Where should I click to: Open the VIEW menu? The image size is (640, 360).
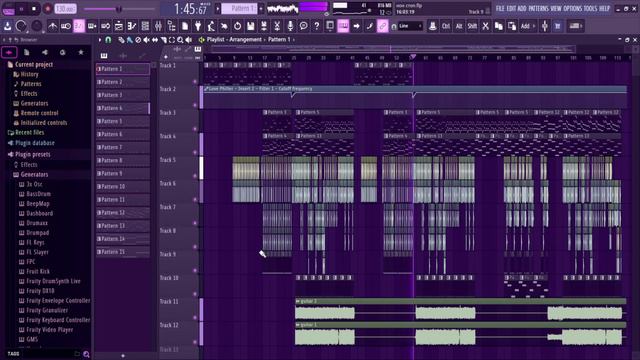click(x=556, y=9)
